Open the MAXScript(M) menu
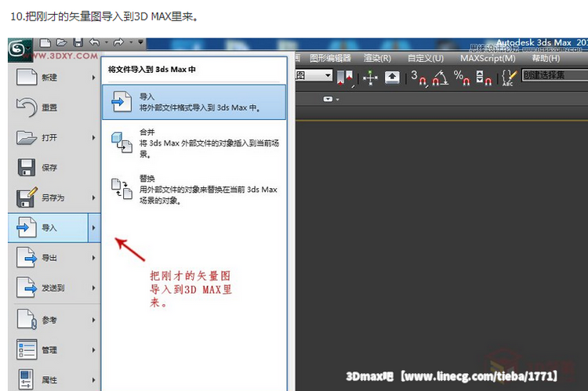This screenshot has height=391, width=588. pos(488,58)
